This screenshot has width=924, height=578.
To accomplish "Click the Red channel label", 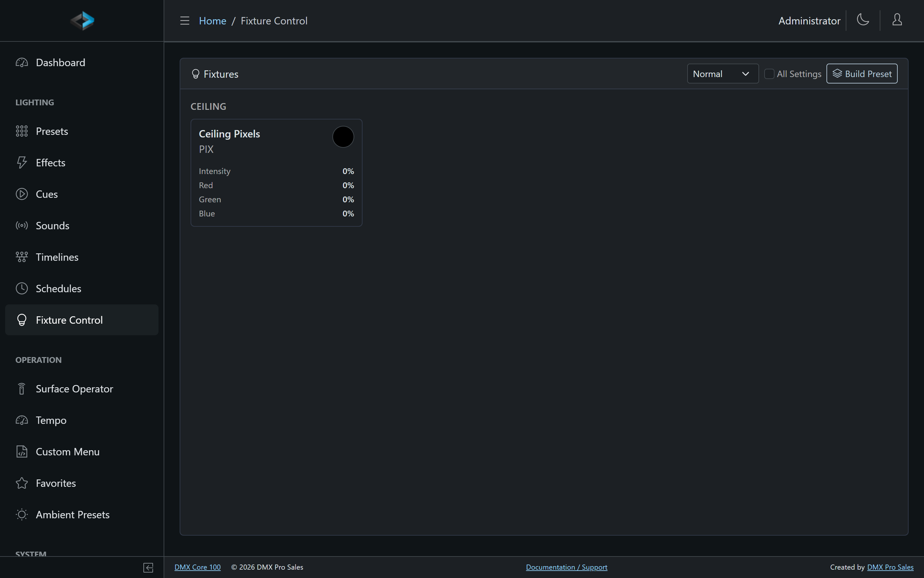I will tap(206, 185).
